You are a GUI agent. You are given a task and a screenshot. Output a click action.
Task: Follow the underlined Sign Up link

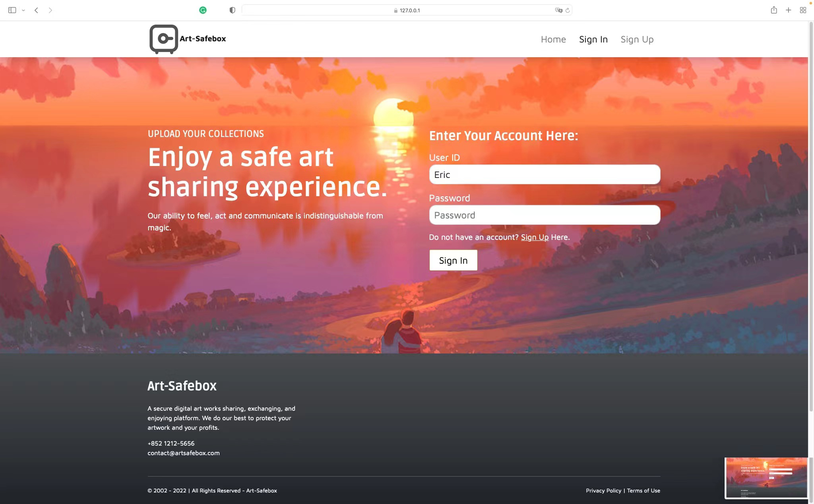[534, 237]
